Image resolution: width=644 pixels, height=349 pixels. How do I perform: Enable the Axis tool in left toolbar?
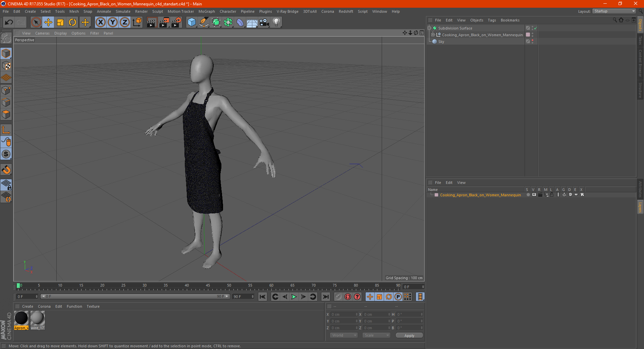(6, 130)
